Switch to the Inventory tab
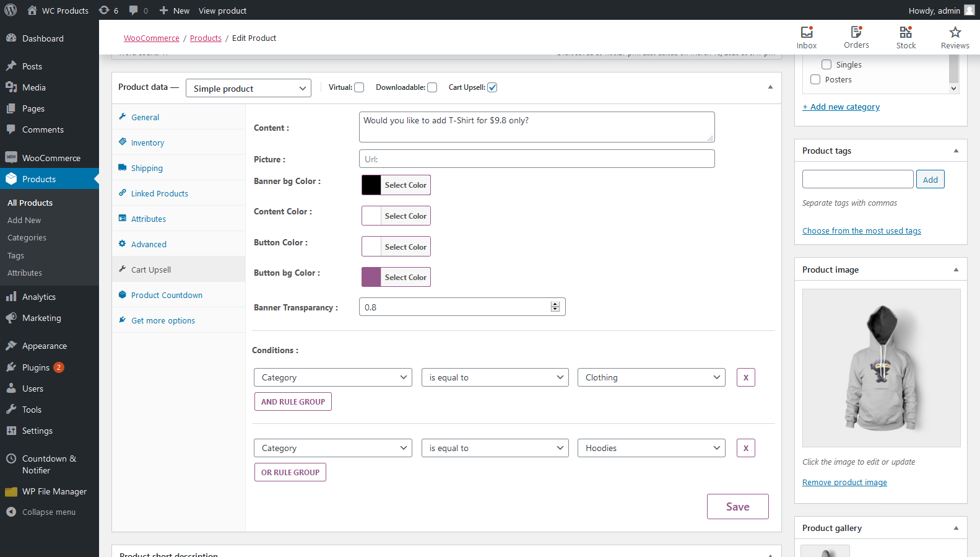The width and height of the screenshot is (980, 557). pyautogui.click(x=147, y=143)
